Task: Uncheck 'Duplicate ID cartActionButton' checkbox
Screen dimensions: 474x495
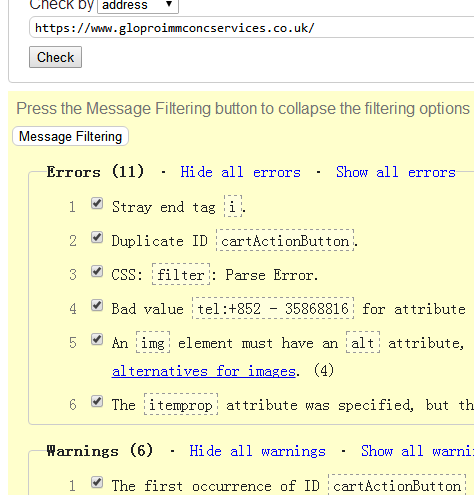Action: [97, 237]
